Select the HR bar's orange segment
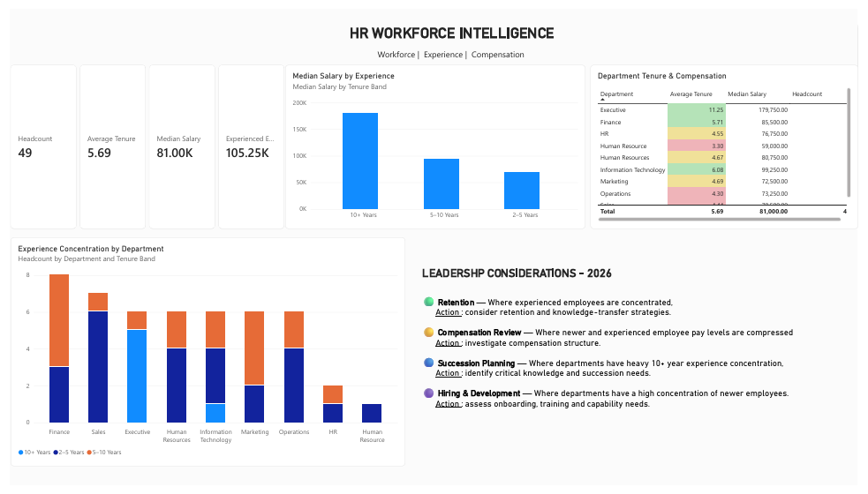The height and width of the screenshot is (494, 868). 333,394
